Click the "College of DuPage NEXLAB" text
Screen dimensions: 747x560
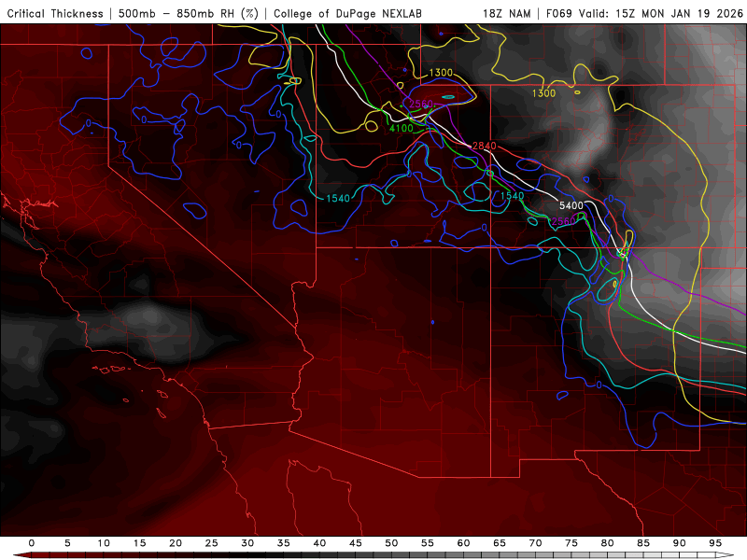(347, 13)
